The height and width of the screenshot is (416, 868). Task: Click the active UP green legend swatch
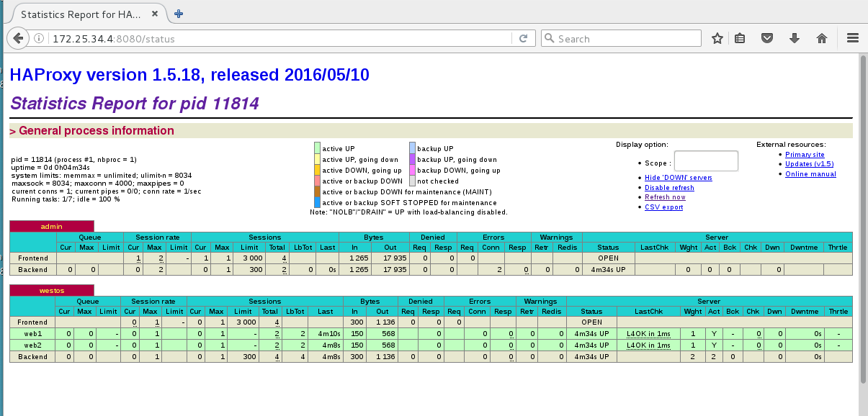[x=317, y=148]
